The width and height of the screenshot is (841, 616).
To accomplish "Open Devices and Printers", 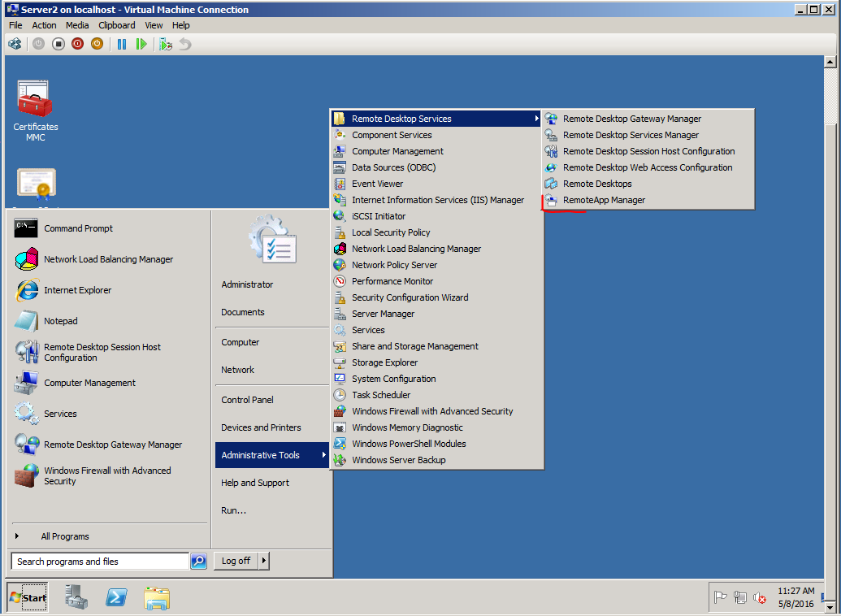I will (272, 427).
